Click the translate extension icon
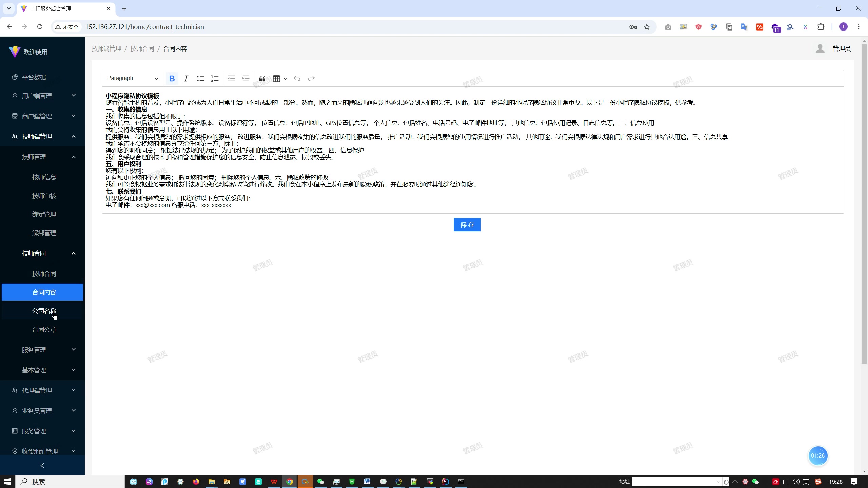The height and width of the screenshot is (488, 868). (744, 27)
